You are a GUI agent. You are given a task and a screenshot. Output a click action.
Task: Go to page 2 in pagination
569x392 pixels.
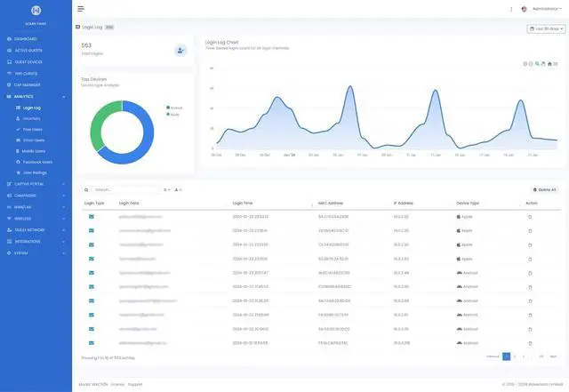515,356
